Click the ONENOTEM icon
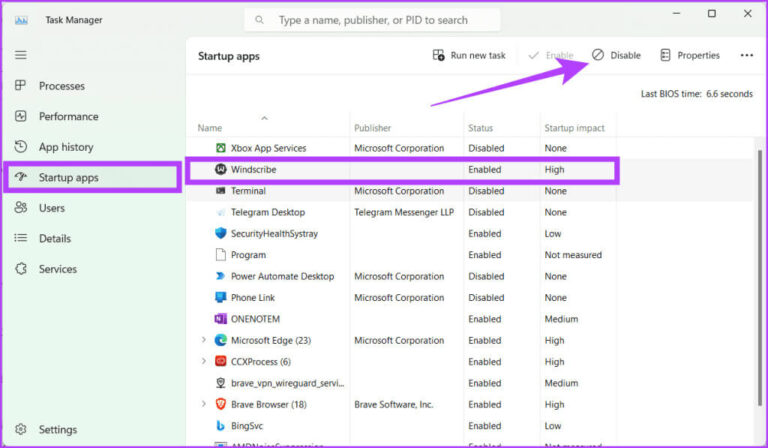The image size is (768, 448). tap(221, 319)
